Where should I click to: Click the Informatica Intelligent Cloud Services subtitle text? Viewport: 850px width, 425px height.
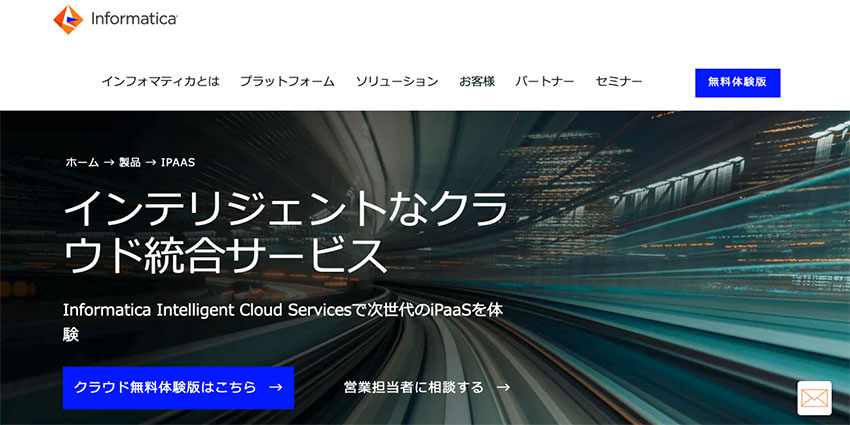tap(282, 322)
